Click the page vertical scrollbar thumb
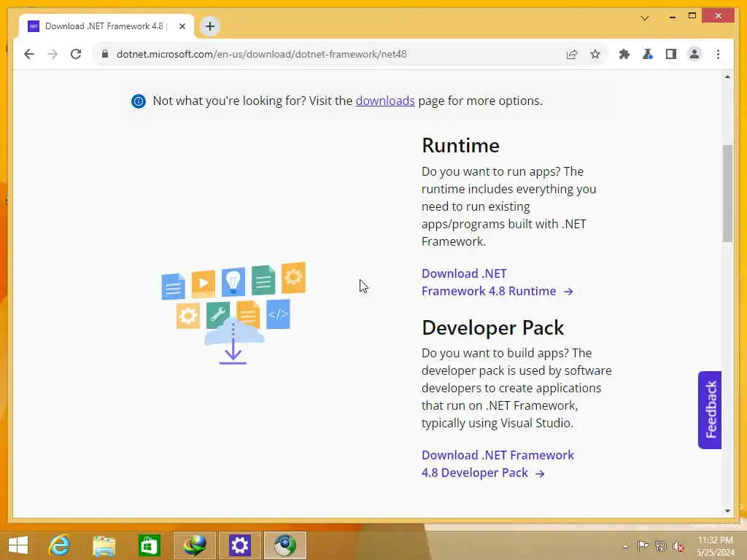 tap(727, 193)
